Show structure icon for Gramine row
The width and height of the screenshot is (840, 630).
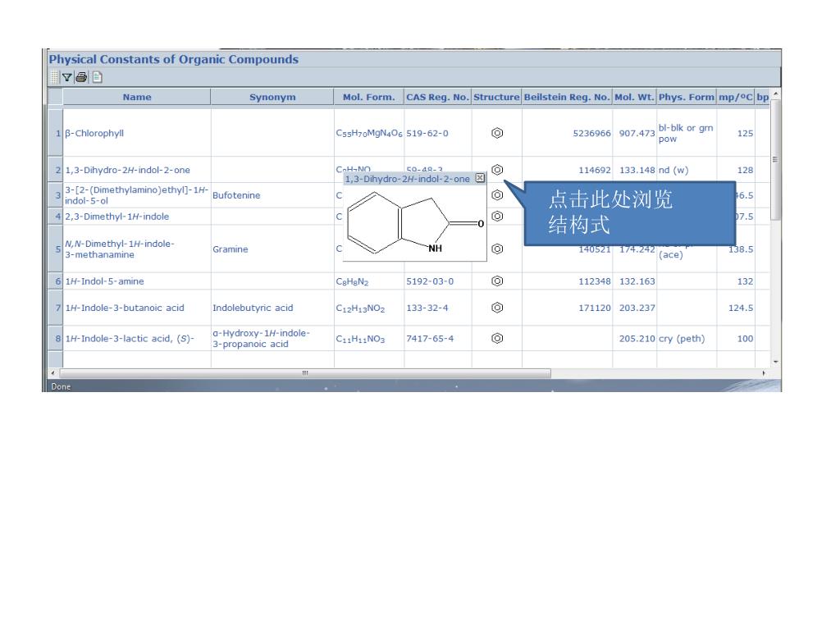click(497, 249)
